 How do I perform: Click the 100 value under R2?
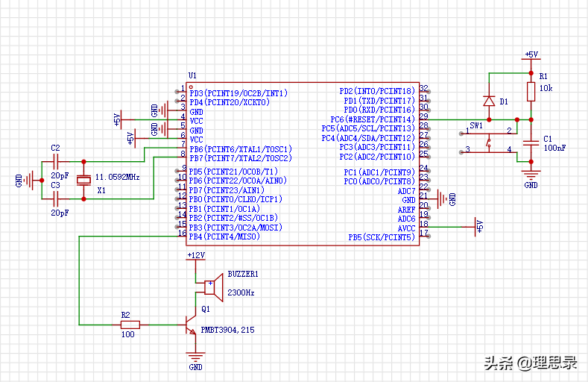tap(128, 334)
